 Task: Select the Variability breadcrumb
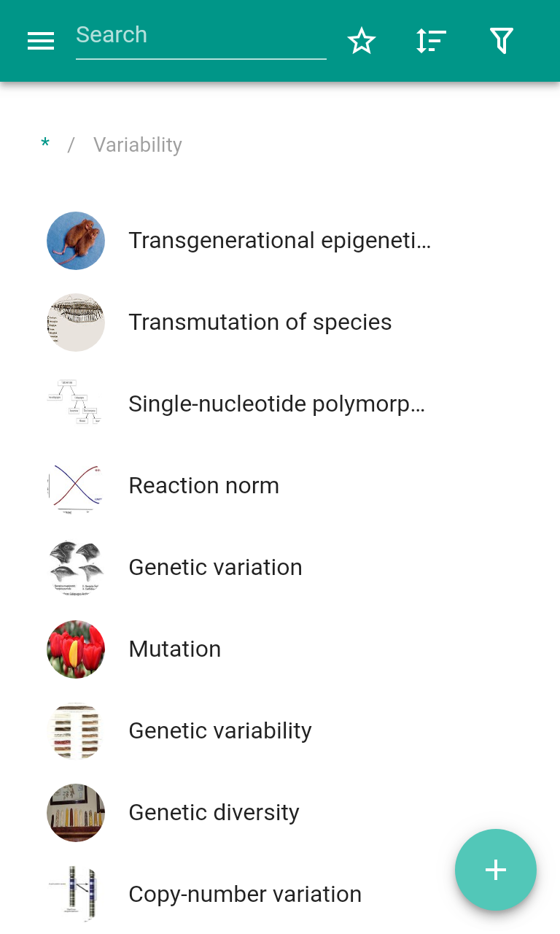click(x=138, y=144)
